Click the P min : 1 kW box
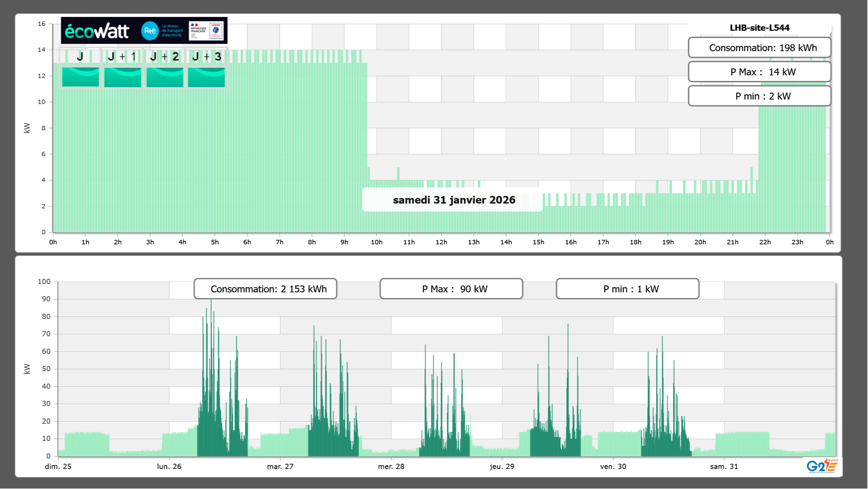The width and height of the screenshot is (868, 489). point(627,289)
